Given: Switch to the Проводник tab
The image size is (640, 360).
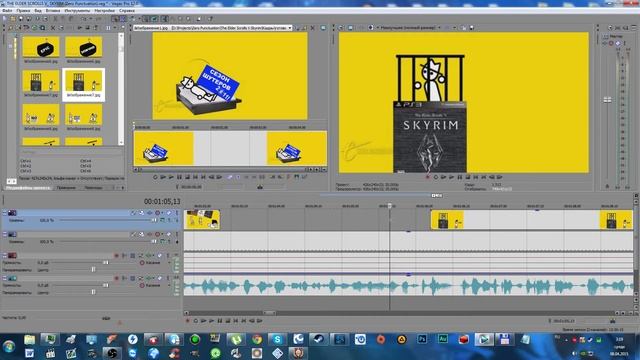Looking at the screenshot, I should tap(66, 188).
